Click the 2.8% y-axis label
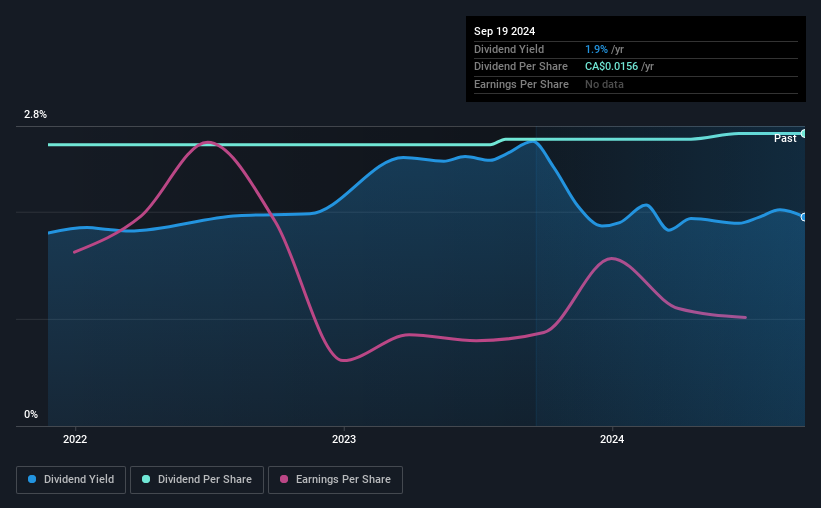This screenshot has width=821, height=508. [x=35, y=114]
